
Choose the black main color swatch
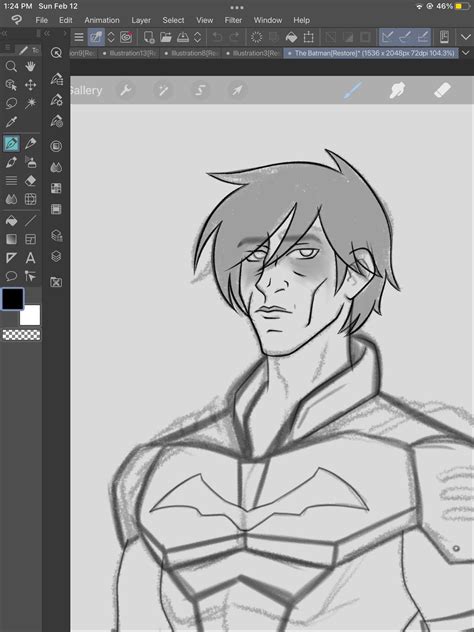13,299
